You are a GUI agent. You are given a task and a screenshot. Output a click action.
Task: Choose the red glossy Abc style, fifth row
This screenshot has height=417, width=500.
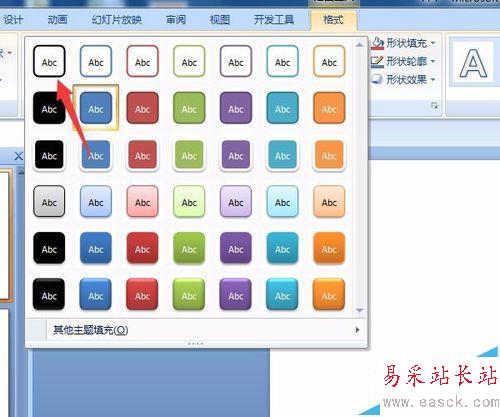tap(142, 248)
